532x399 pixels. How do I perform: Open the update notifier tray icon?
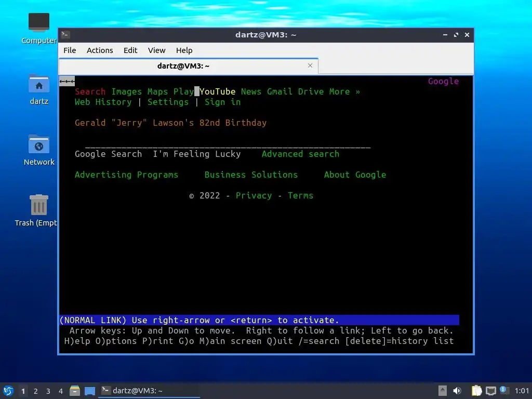(503, 390)
